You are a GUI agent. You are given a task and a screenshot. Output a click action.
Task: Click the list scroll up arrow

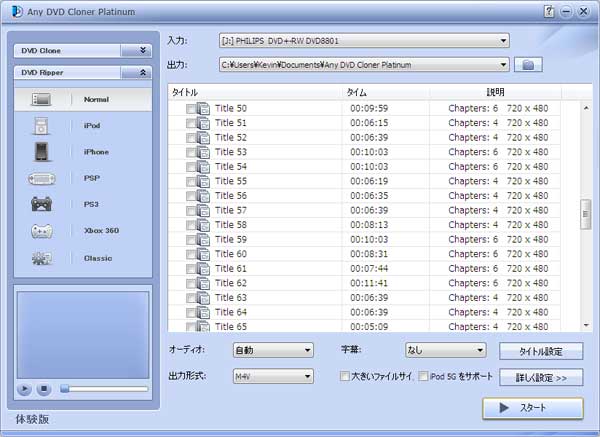click(x=586, y=108)
